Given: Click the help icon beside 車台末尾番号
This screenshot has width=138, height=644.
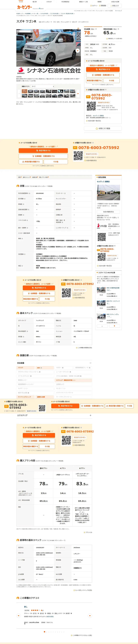Looking at the screenshot, I should click(x=27, y=331).
